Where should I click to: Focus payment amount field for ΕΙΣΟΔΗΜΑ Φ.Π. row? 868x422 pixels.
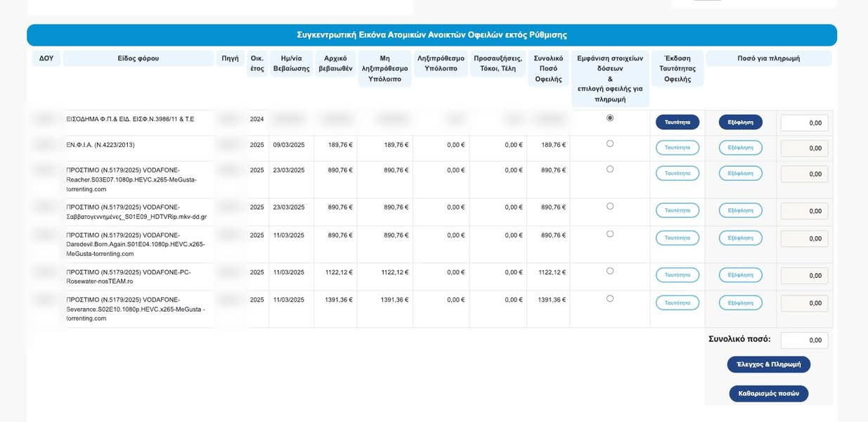(x=804, y=123)
